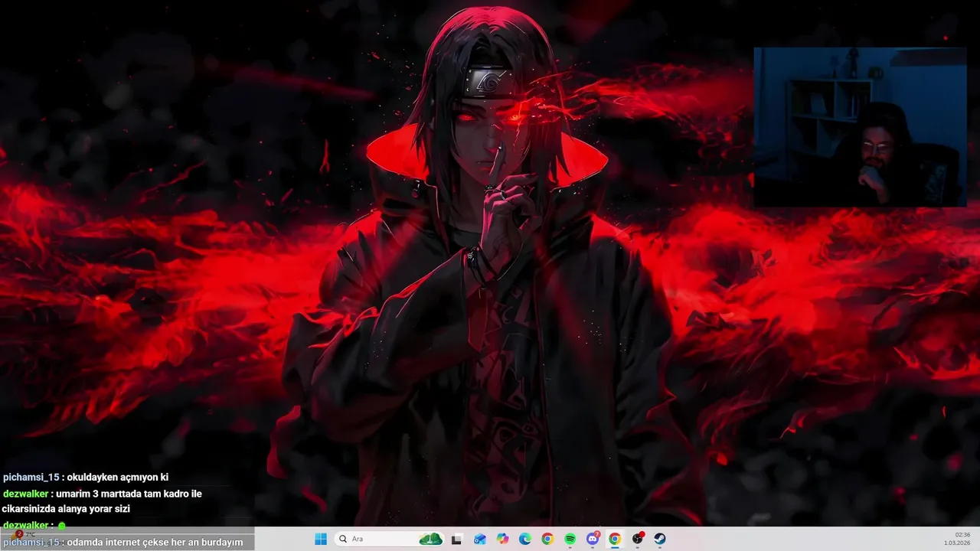Click the Ara search box in taskbar
The image size is (980, 551).
pos(390,539)
